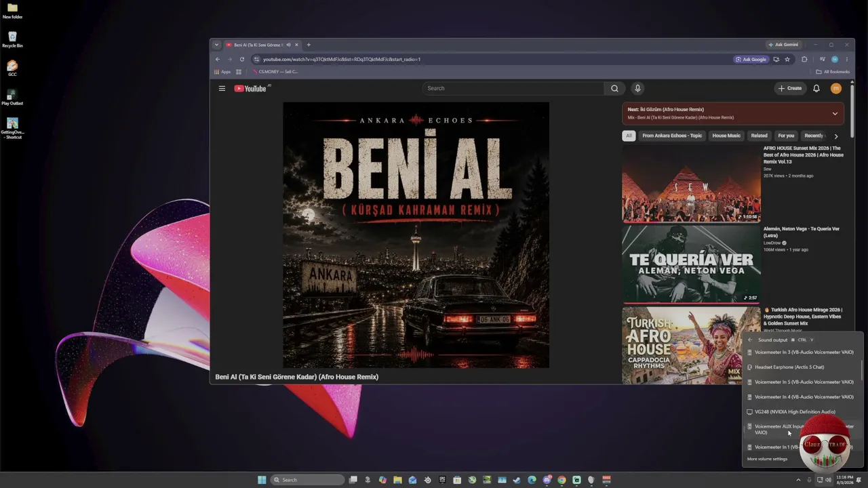
Task: Select the From Ankara Echoes - Topic chip
Action: click(x=672, y=136)
